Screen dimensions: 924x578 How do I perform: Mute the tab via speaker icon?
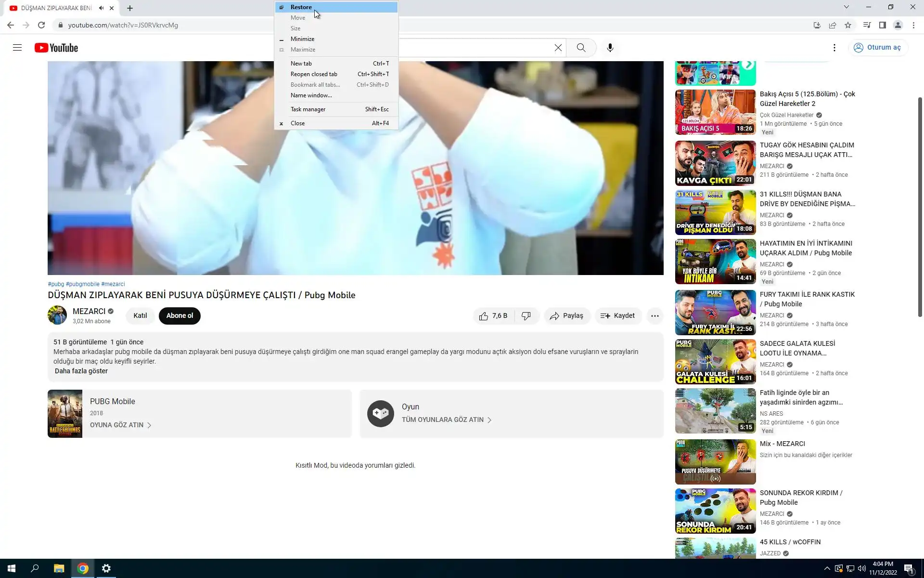coord(101,8)
